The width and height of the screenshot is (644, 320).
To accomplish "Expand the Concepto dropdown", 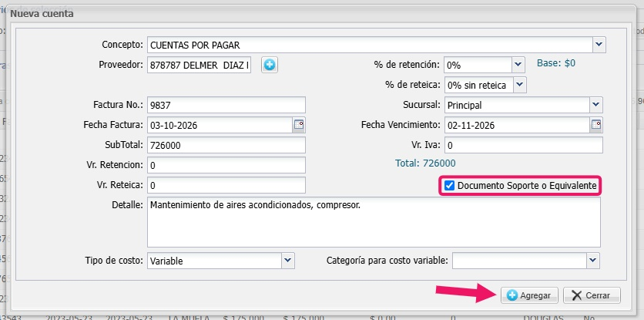I will (x=599, y=45).
